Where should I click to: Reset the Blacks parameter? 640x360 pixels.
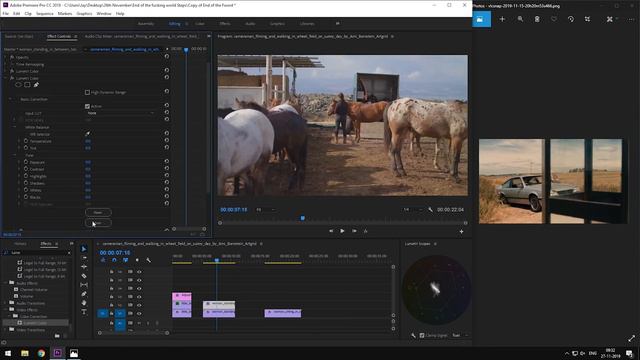coord(167,196)
